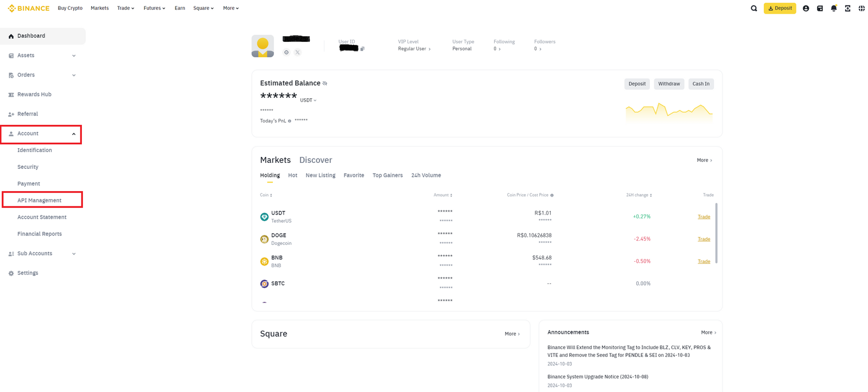Click the verification badge icon under username
The image size is (868, 392).
[286, 52]
